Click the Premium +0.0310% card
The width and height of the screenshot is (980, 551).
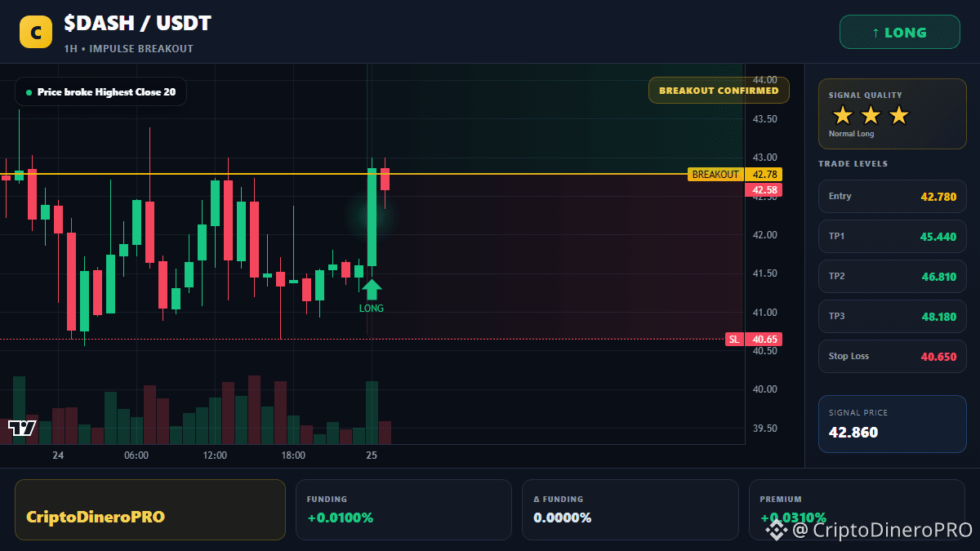click(857, 510)
